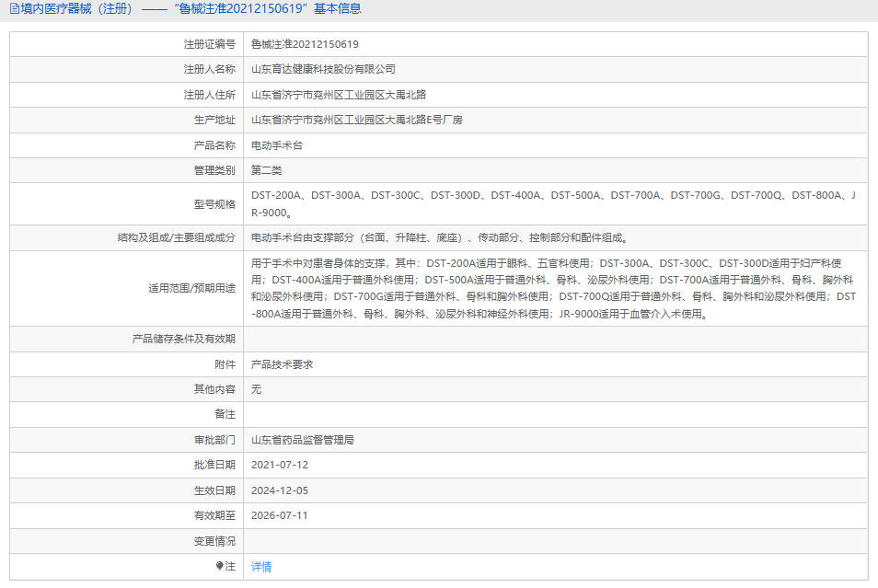This screenshot has width=878, height=588.
Task: Select effective date 2024-12-05
Action: (x=280, y=490)
